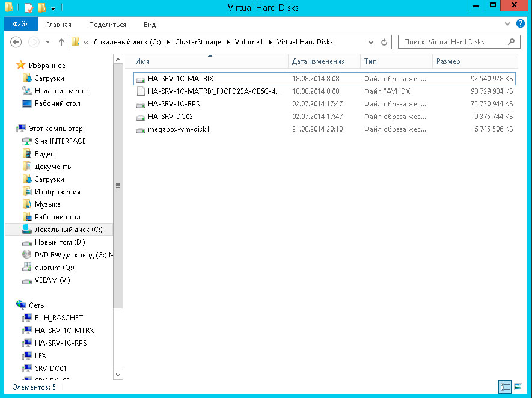Expand the ribbon with chevron arrow

point(508,24)
